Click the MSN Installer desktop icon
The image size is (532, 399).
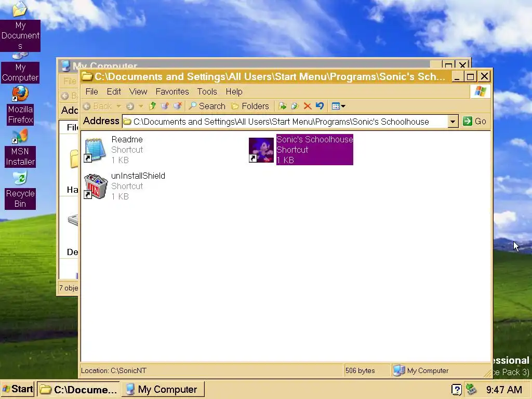click(20, 148)
